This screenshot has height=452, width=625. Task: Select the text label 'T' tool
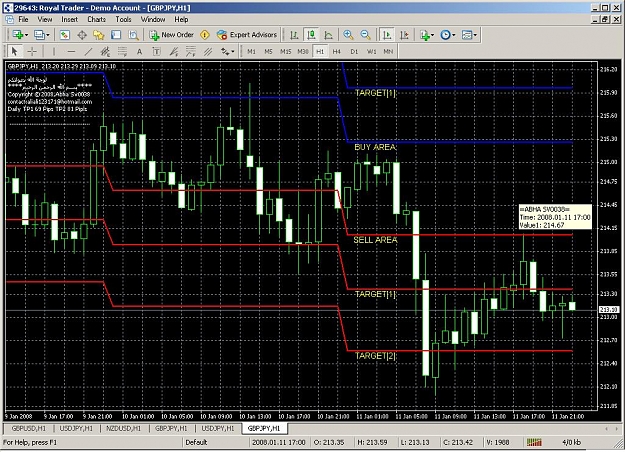pyautogui.click(x=156, y=51)
